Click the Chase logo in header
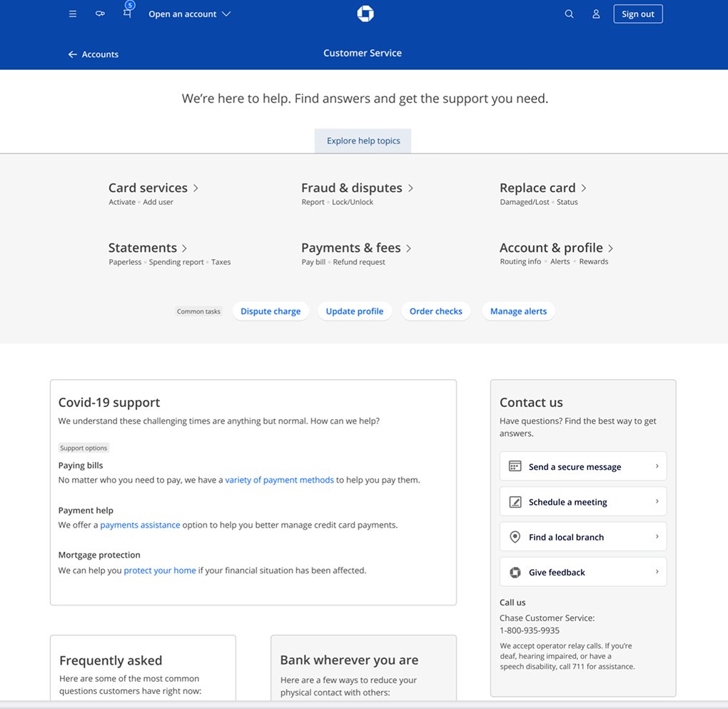The height and width of the screenshot is (709, 728). click(x=365, y=14)
